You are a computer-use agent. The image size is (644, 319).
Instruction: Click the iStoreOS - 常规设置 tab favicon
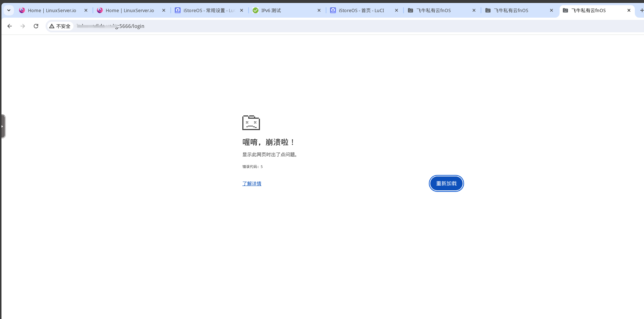pyautogui.click(x=178, y=10)
